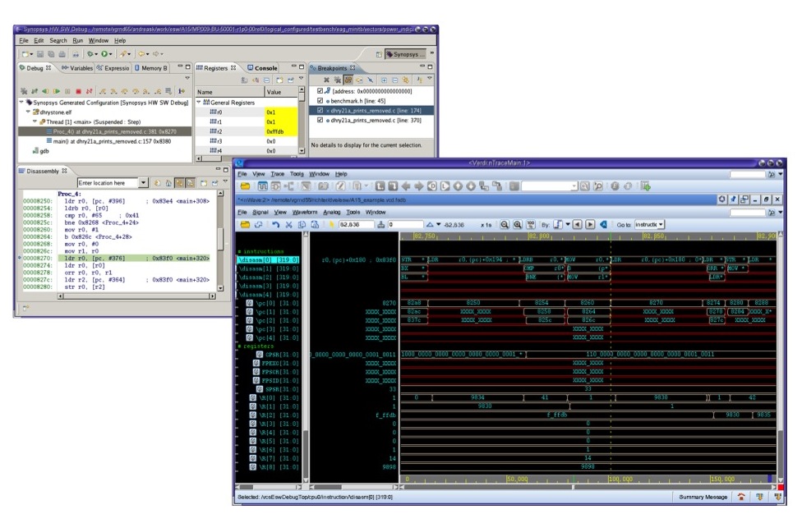Toggle Link with Active Debug Context in Disassembly
The image size is (802, 532).
(x=179, y=183)
